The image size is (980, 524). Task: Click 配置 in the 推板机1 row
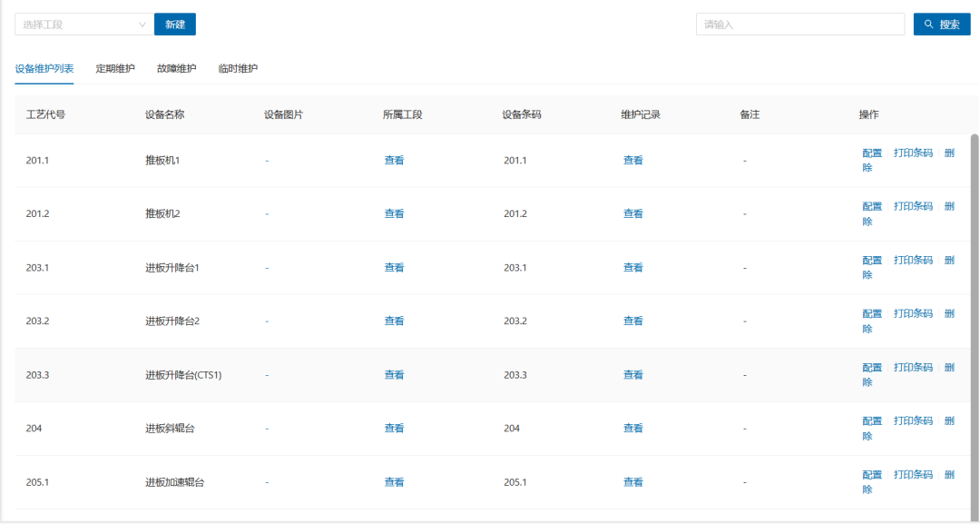point(872,153)
